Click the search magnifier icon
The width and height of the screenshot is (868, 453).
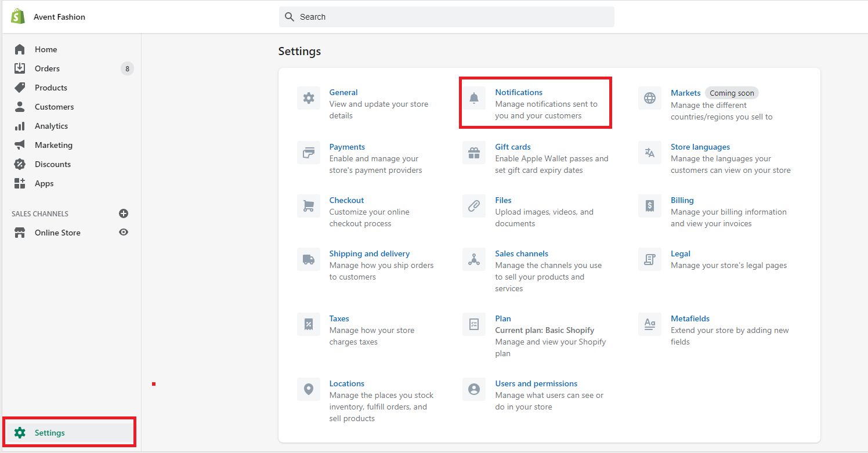[290, 17]
